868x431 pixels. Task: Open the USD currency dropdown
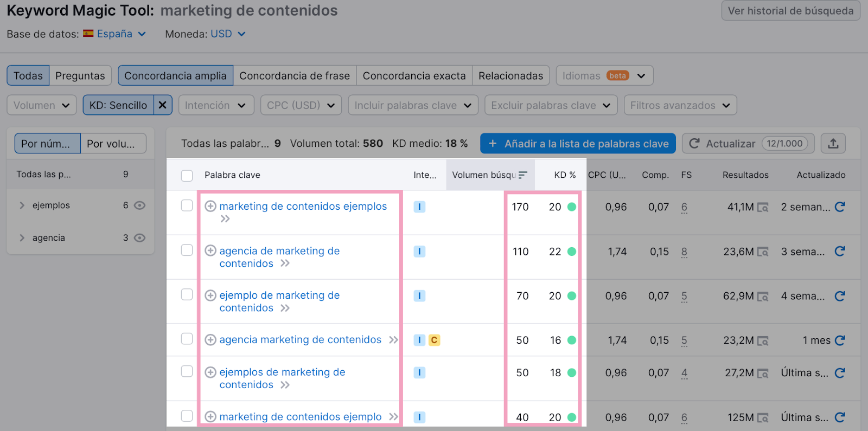[x=228, y=34]
